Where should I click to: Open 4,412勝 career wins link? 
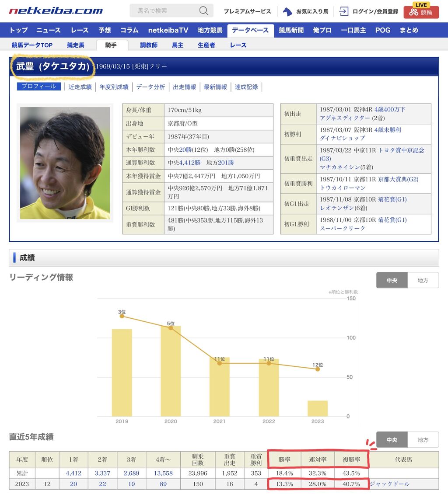190,163
